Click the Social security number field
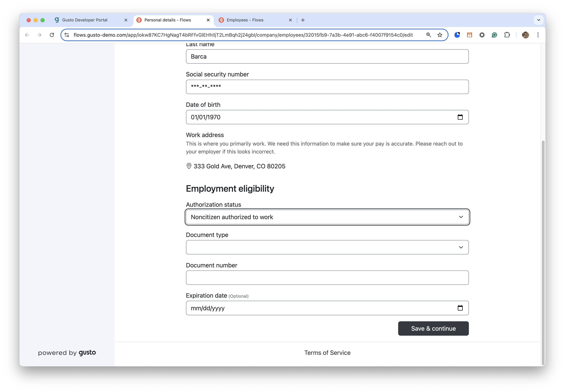 [327, 87]
